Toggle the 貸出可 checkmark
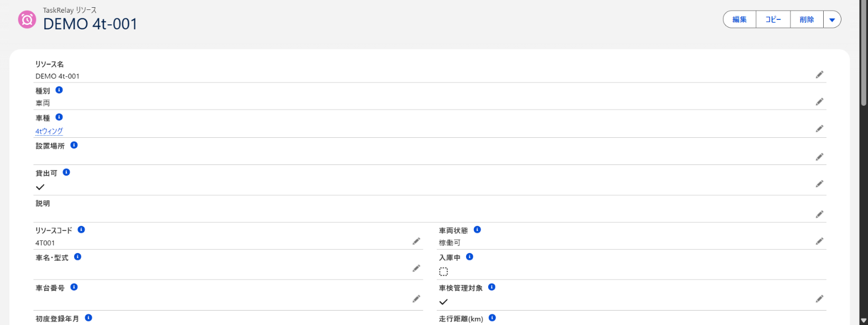868x325 pixels. pos(40,187)
